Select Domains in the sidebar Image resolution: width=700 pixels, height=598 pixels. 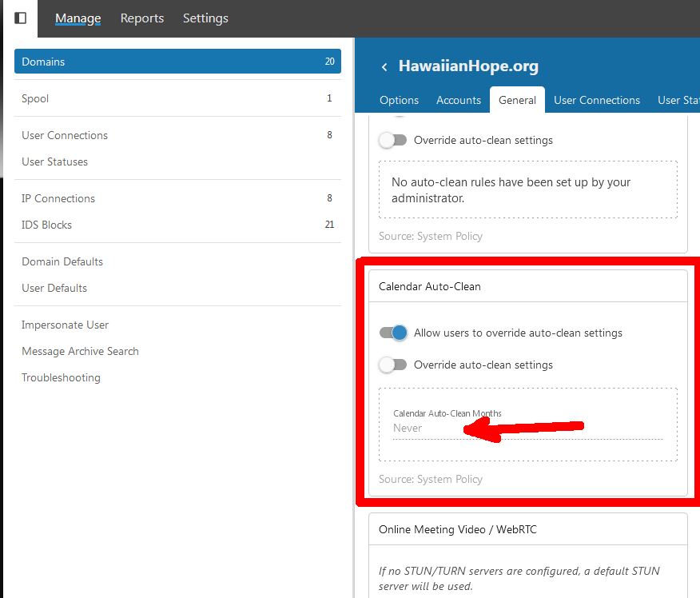tap(177, 62)
